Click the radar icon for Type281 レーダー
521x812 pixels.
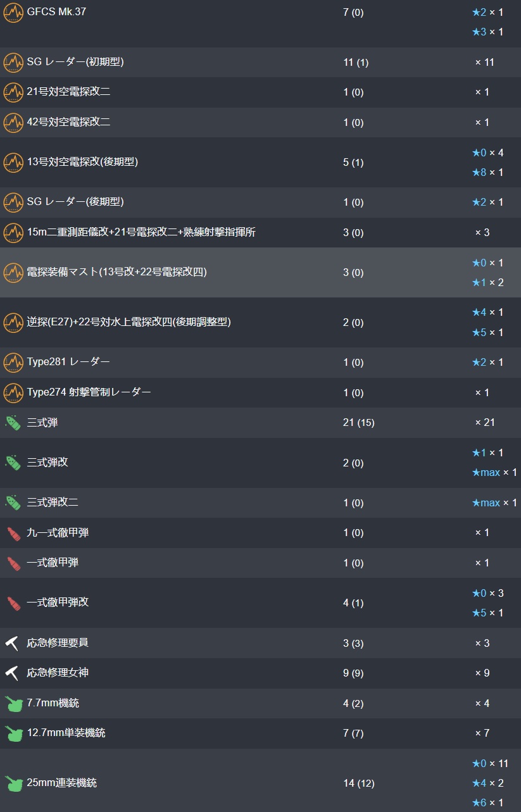13,362
